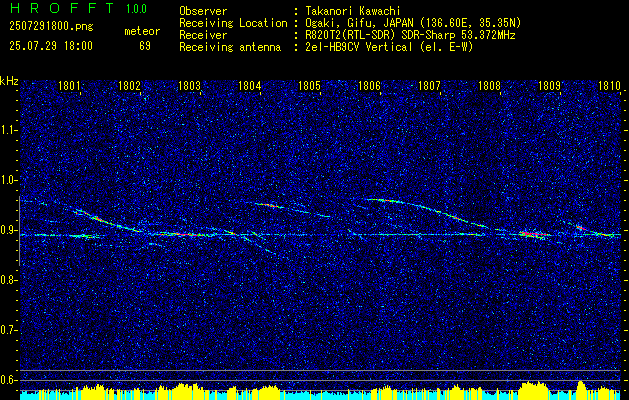Click the 1808 time marker
Screen dimensions: 629x400
point(489,85)
